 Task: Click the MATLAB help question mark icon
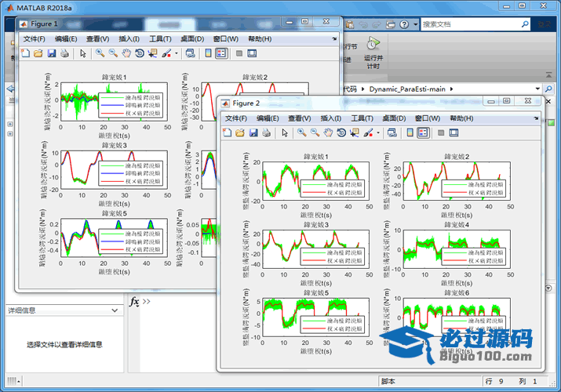click(x=404, y=24)
